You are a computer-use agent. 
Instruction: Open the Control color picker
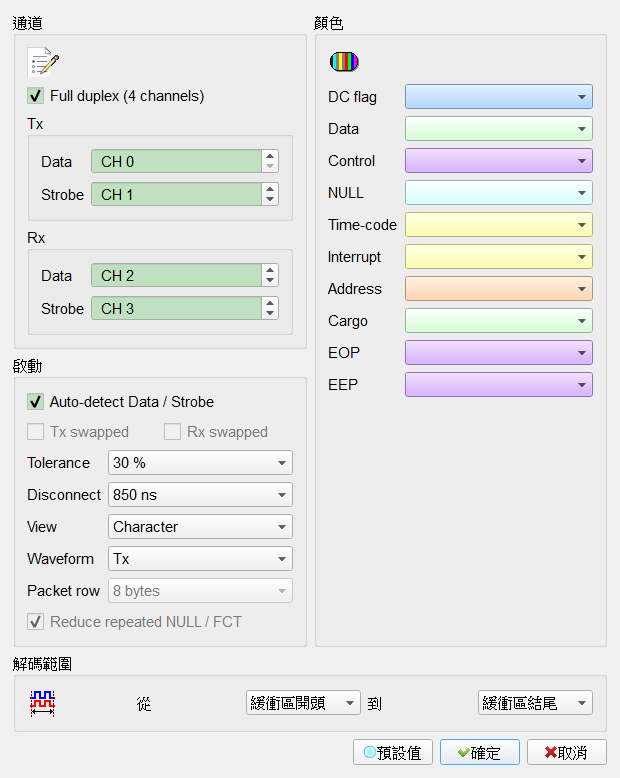tap(499, 161)
